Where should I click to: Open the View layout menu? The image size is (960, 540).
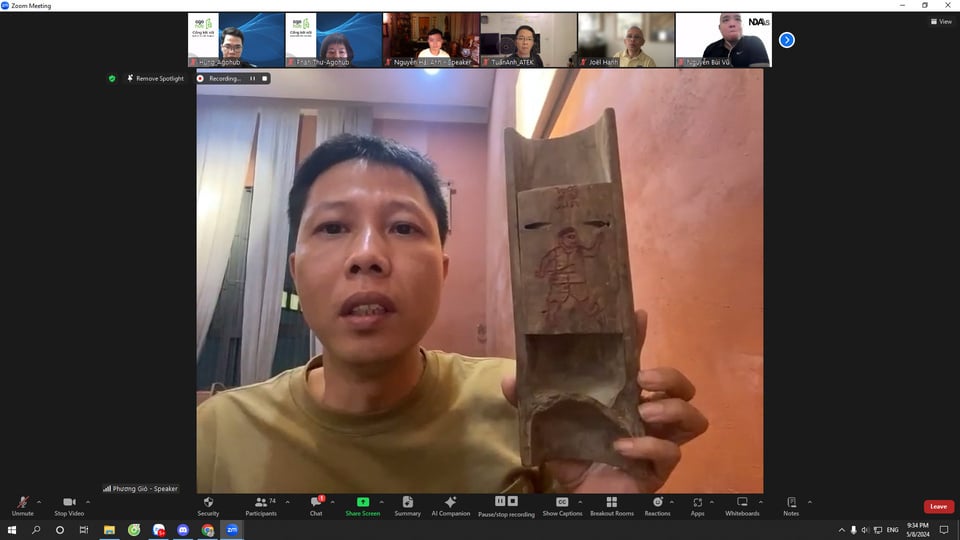[x=940, y=21]
